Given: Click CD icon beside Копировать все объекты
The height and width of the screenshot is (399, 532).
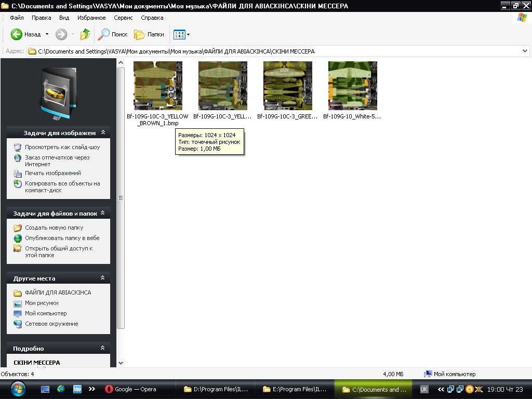Looking at the screenshot, I should 18,184.
